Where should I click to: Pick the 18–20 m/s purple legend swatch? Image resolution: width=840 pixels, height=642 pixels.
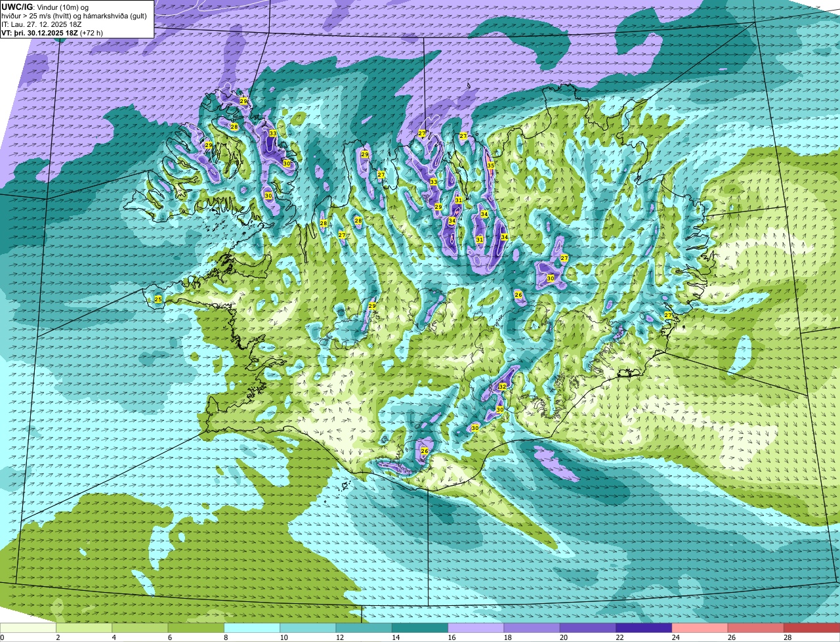click(532, 628)
